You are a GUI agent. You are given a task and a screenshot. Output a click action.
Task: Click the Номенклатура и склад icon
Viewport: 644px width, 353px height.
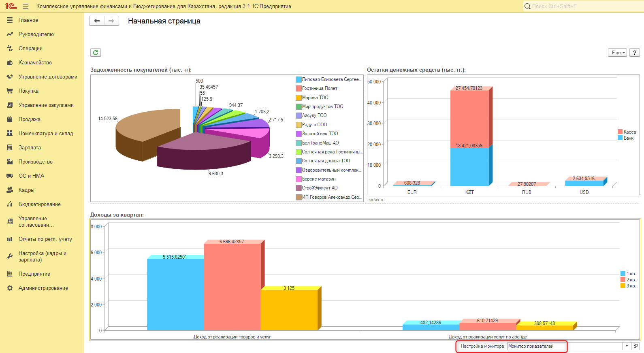pos(10,133)
